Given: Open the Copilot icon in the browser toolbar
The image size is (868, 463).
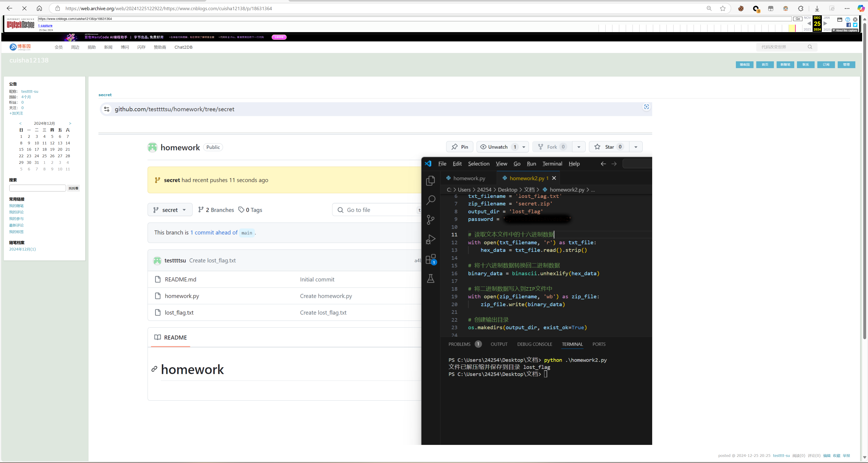Looking at the screenshot, I should [x=861, y=8].
